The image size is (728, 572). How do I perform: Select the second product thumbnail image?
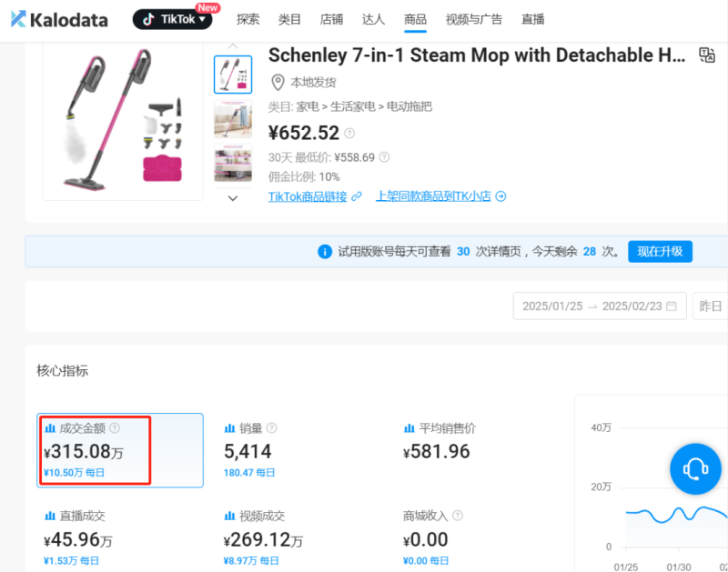click(x=233, y=117)
